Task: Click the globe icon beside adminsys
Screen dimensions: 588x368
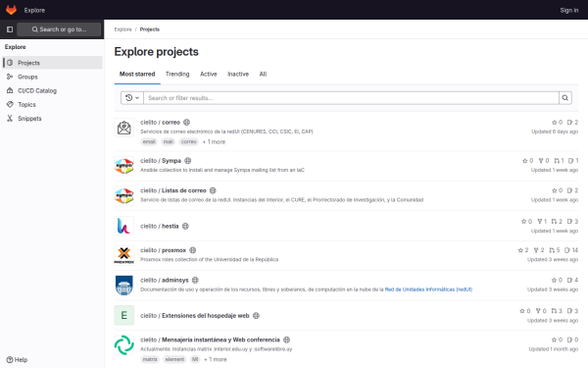Action: (x=195, y=280)
